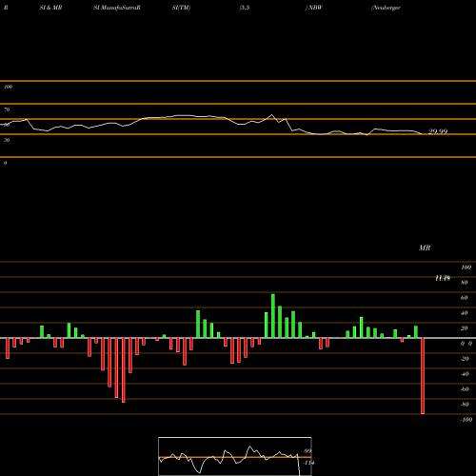Click the RSI axis label "100" on left

pos(8,87)
